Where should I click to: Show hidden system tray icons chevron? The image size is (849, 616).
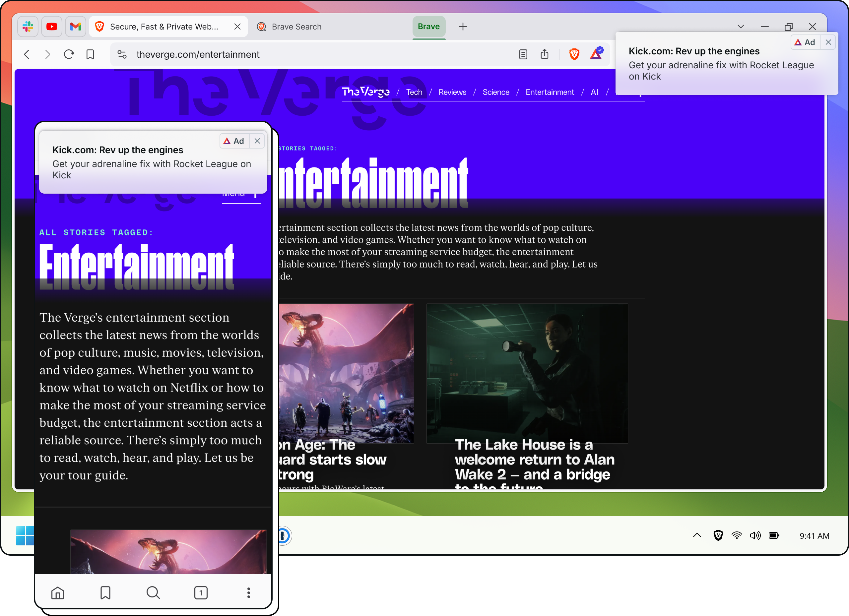[x=697, y=535]
